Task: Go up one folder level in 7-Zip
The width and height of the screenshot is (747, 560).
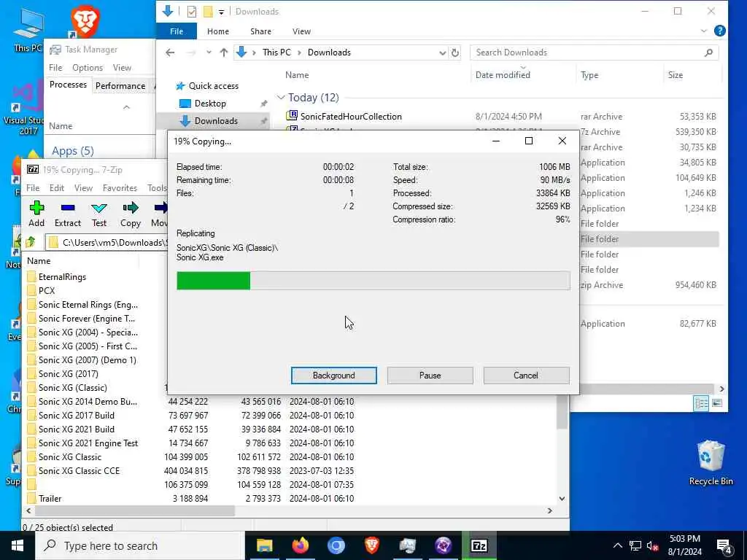Action: click(x=31, y=242)
